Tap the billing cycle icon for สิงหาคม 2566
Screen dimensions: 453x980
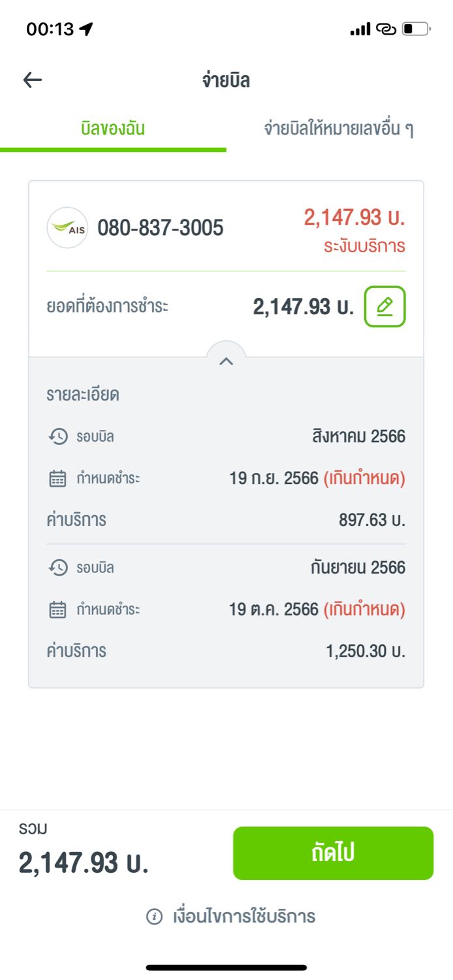pos(59,436)
